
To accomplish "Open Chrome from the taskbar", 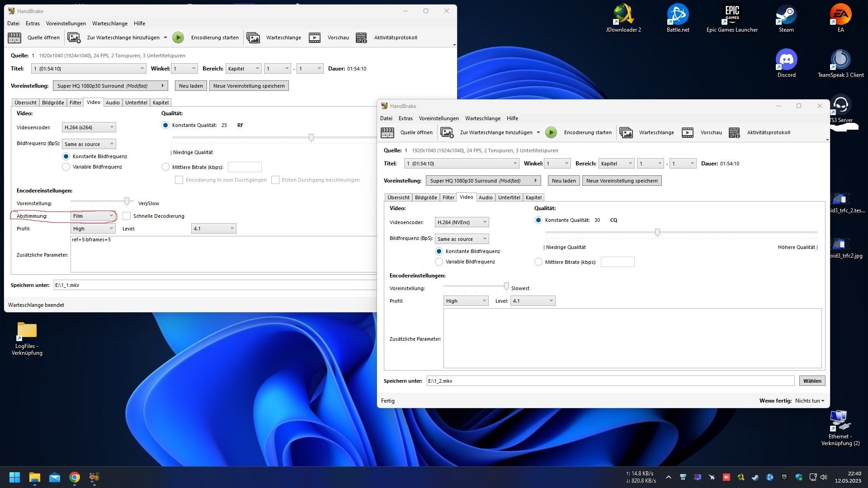I will (x=75, y=477).
